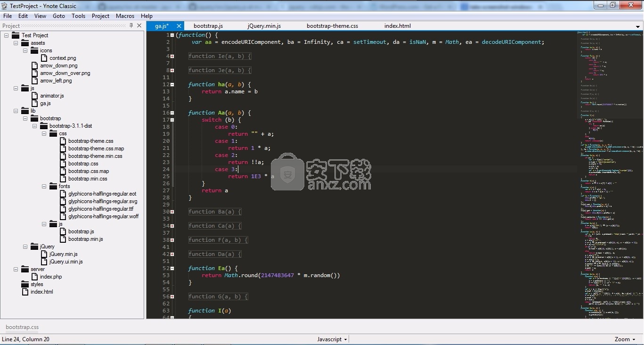This screenshot has width=644, height=345.
Task: Click the bootstrap.css label at bottom
Action: (x=22, y=327)
